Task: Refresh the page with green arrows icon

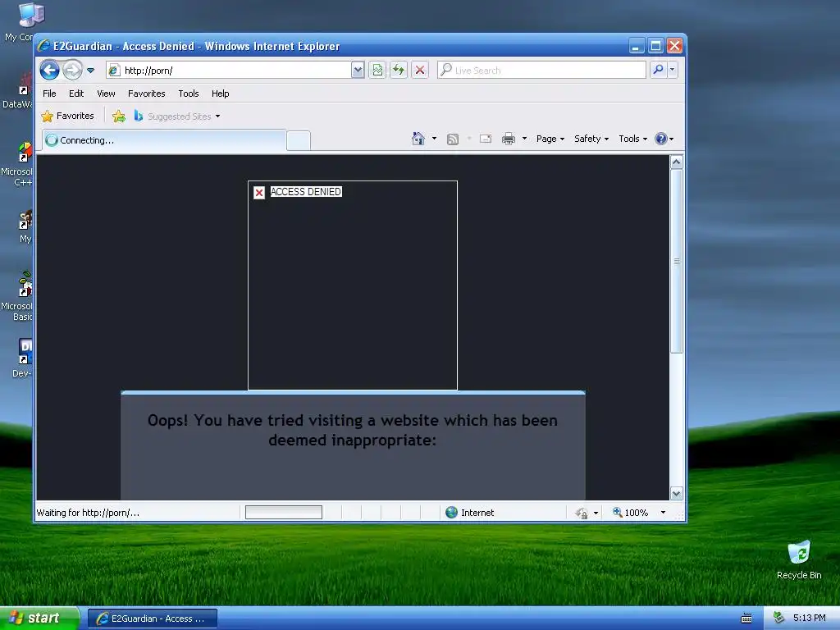Action: (399, 71)
